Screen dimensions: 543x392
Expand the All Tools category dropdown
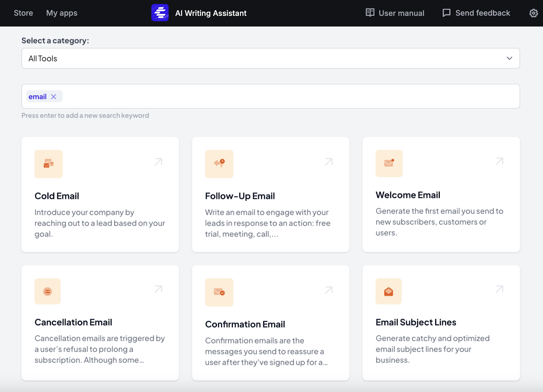click(x=271, y=58)
